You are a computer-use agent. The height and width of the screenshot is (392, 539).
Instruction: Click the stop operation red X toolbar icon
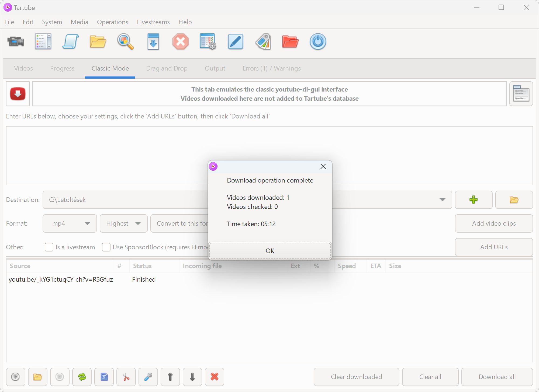pos(181,42)
